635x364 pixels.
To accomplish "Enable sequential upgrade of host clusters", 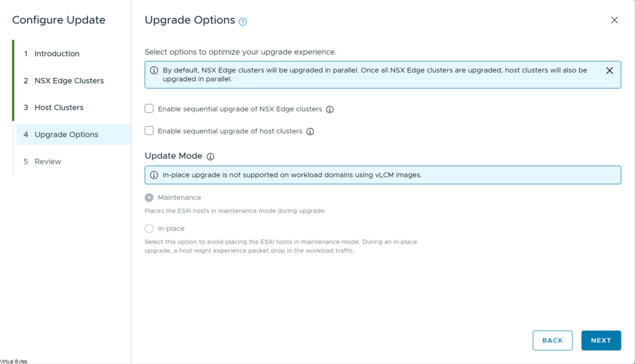I will [x=149, y=131].
